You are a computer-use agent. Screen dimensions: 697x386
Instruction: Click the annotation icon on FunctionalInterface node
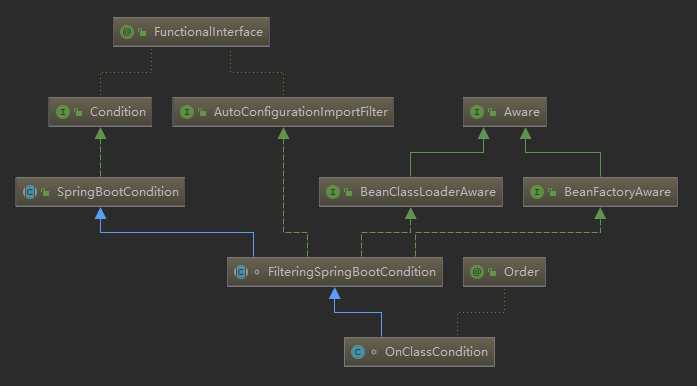coord(127,32)
